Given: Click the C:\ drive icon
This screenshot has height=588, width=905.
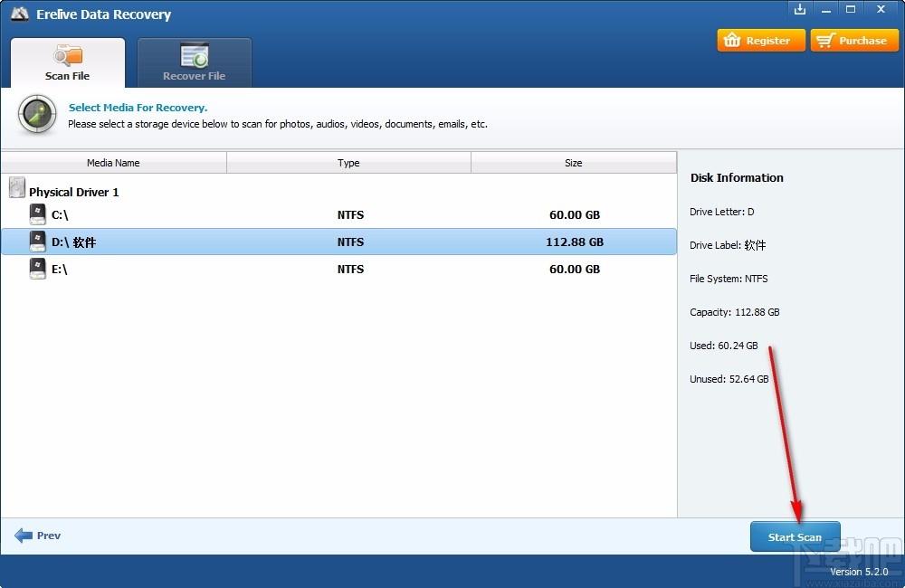Looking at the screenshot, I should 37,214.
